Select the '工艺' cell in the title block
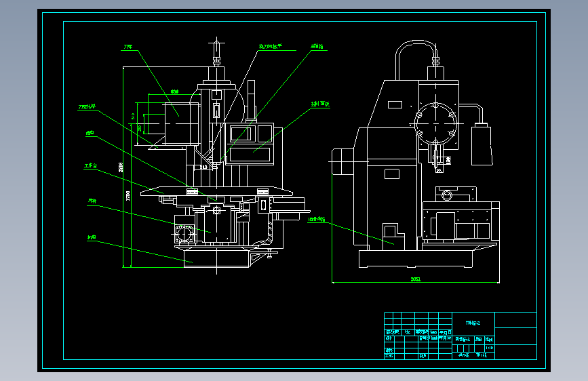The width and height of the screenshot is (588, 381). coord(389,356)
